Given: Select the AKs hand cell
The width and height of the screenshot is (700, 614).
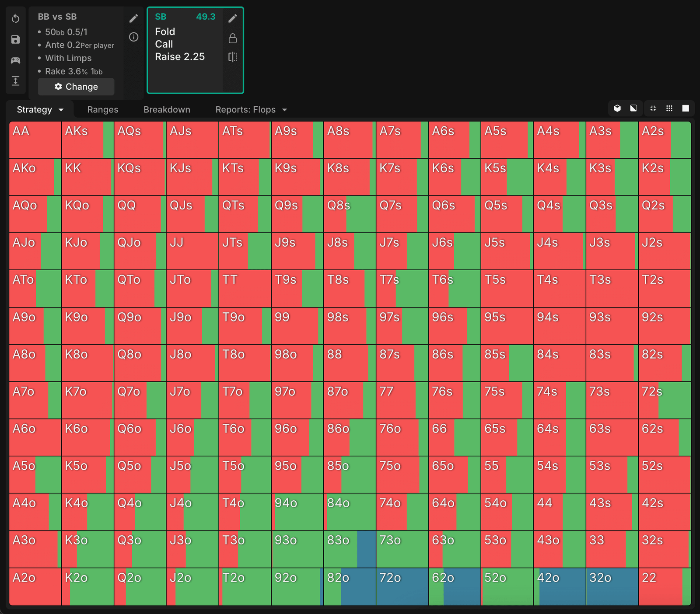Looking at the screenshot, I should (83, 140).
